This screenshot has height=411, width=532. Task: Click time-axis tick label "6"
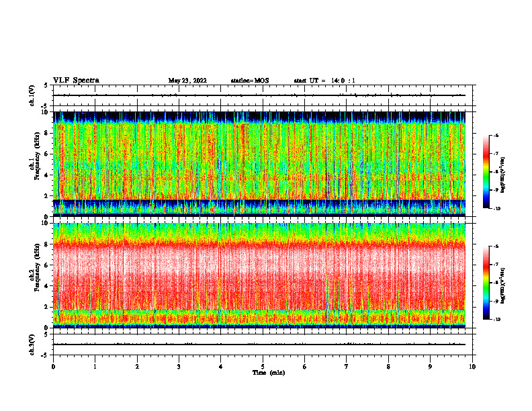(x=305, y=367)
